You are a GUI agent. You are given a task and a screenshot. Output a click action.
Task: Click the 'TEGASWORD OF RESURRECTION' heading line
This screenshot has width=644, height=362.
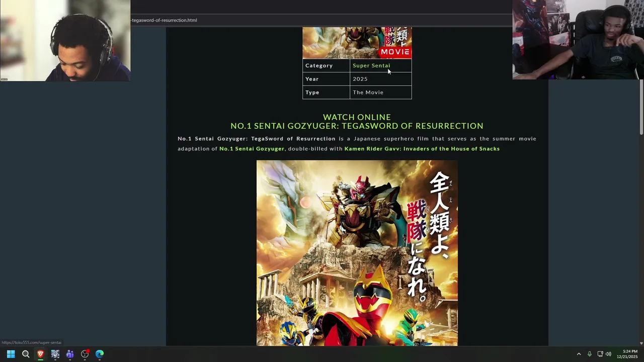[x=357, y=126]
